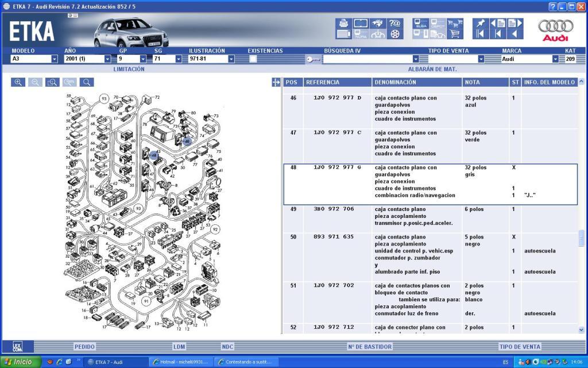The image size is (588, 368).
Task: Toggle the Existencias checkbox
Action: (253, 59)
